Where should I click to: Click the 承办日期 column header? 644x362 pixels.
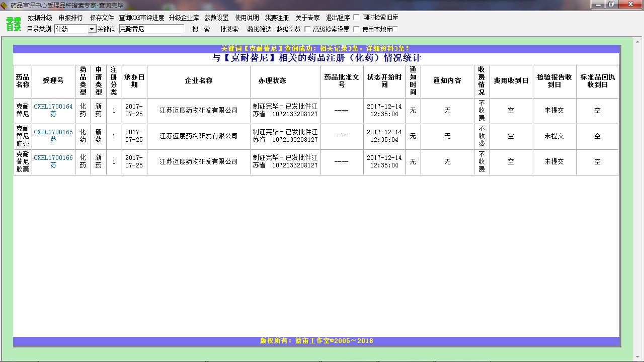[134, 81]
